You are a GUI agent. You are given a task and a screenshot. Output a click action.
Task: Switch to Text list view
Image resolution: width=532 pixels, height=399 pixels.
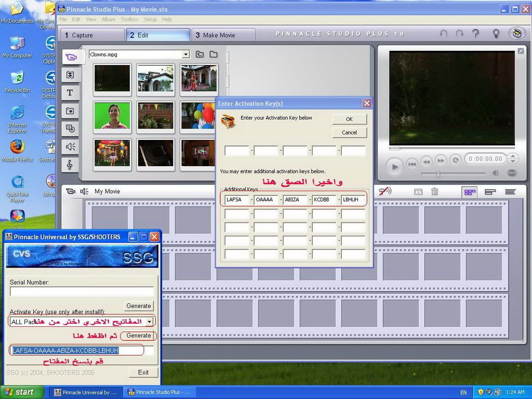tap(510, 192)
